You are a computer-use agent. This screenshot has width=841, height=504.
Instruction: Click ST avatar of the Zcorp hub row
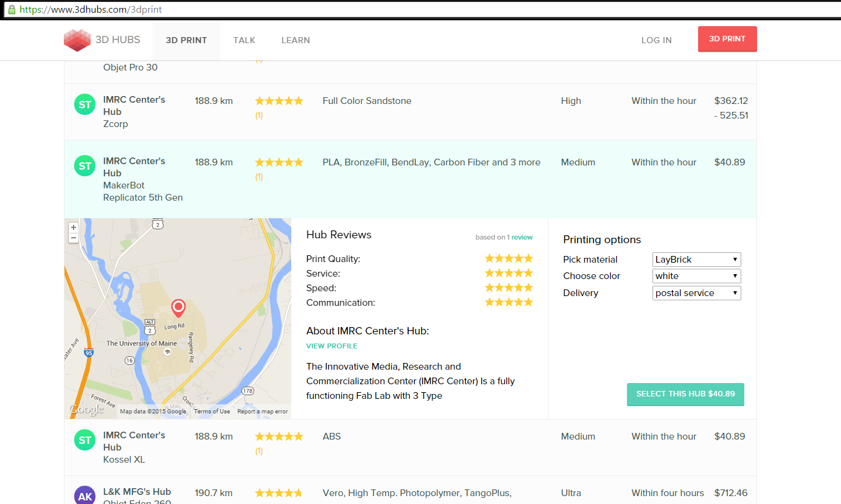pyautogui.click(x=85, y=105)
